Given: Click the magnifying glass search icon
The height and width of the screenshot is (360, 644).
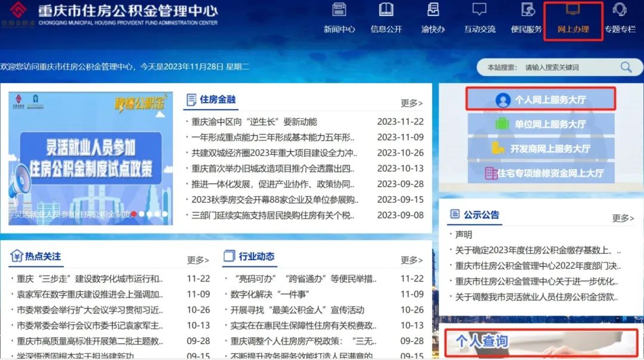Looking at the screenshot, I should pos(626,67).
